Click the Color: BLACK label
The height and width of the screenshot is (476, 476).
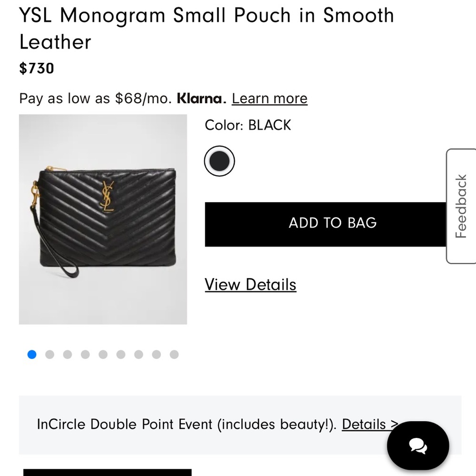tap(248, 125)
